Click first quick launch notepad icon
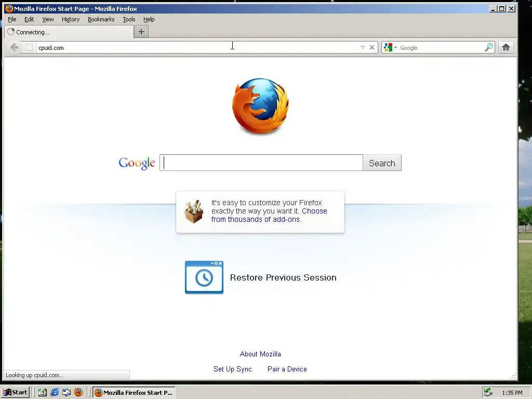This screenshot has width=532, height=399. (43, 392)
